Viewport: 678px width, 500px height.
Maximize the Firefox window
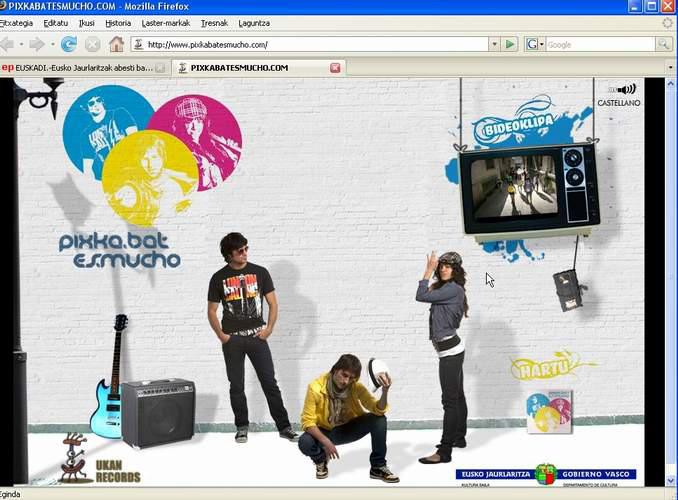652,6
